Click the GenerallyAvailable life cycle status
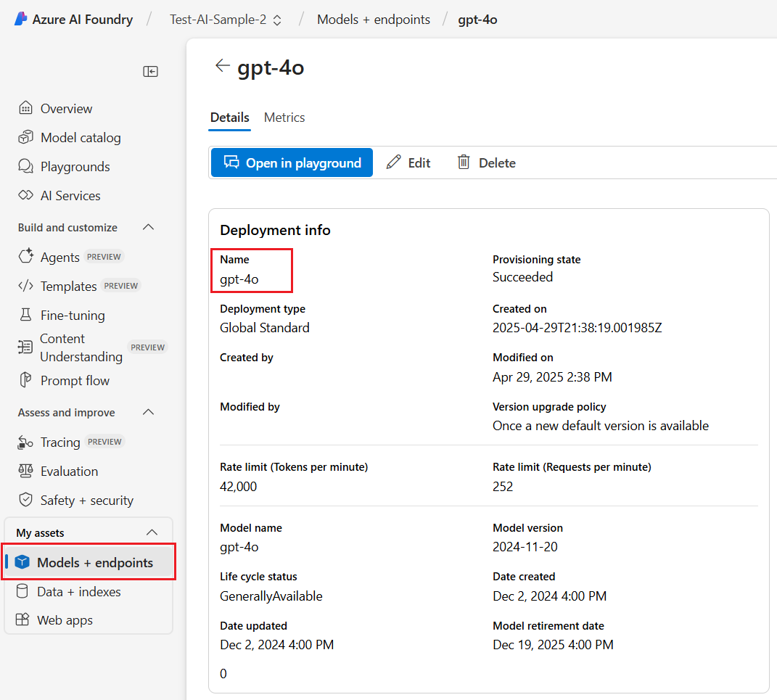Image resolution: width=777 pixels, height=700 pixels. coord(271,596)
